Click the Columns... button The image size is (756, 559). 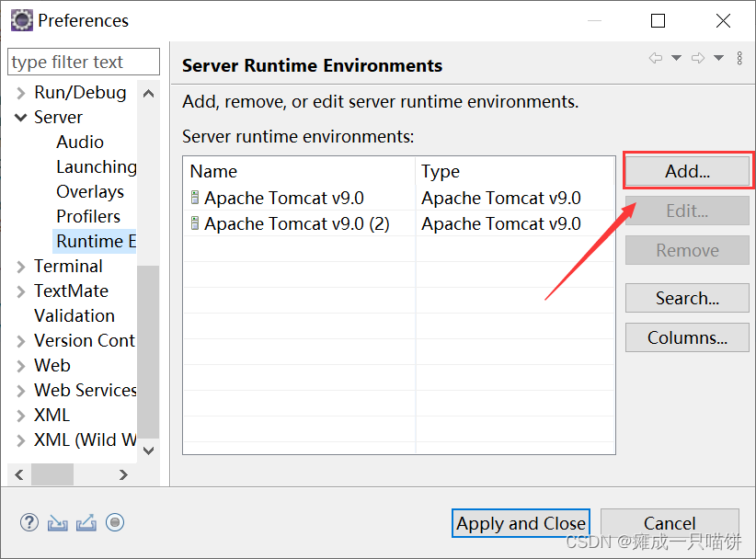[x=687, y=337]
